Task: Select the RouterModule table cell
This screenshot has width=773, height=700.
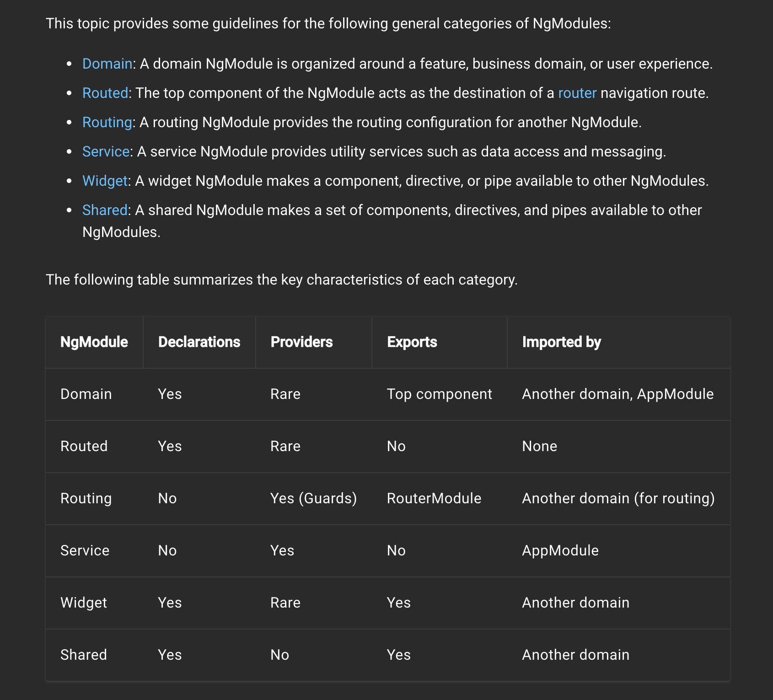Action: point(434,498)
